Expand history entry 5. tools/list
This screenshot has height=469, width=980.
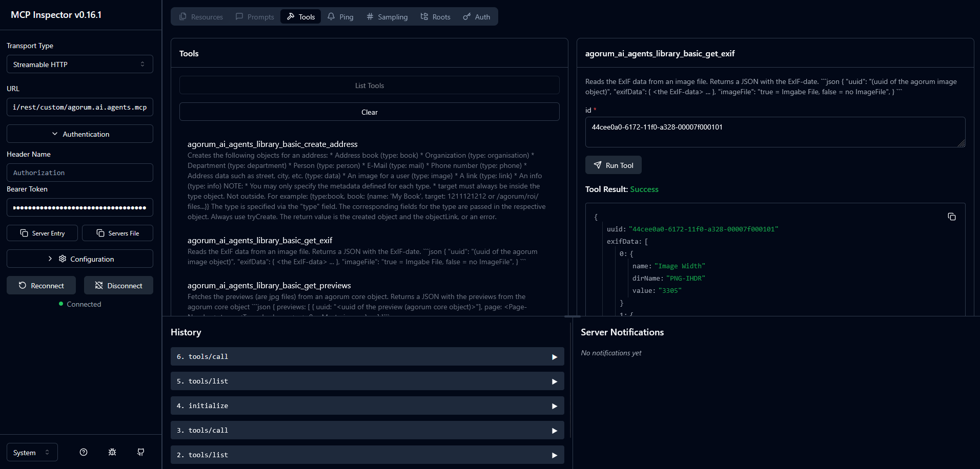pyautogui.click(x=367, y=381)
